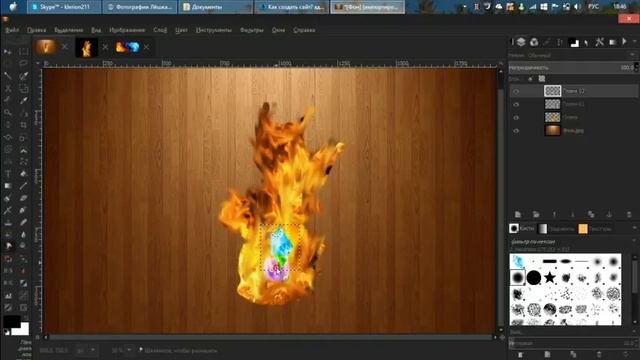The image size is (640, 360).
Task: Switch to the Текстуры patterns tab
Action: point(595,229)
